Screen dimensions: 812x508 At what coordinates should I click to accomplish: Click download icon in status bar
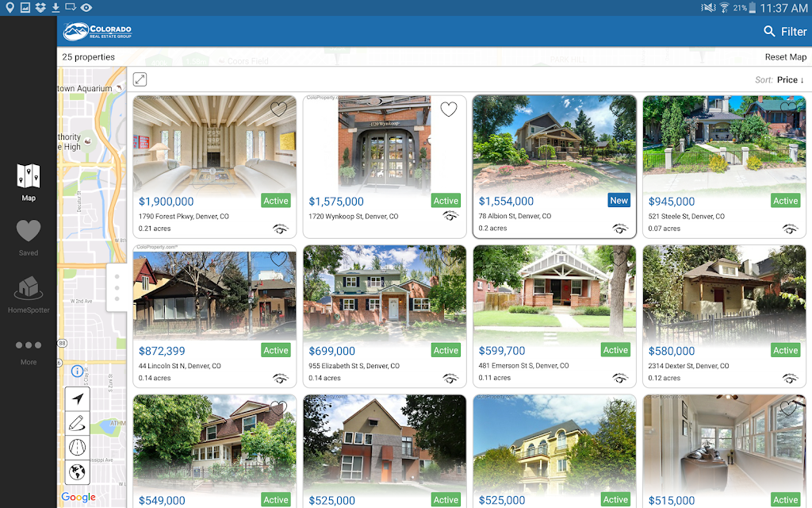pos(56,7)
